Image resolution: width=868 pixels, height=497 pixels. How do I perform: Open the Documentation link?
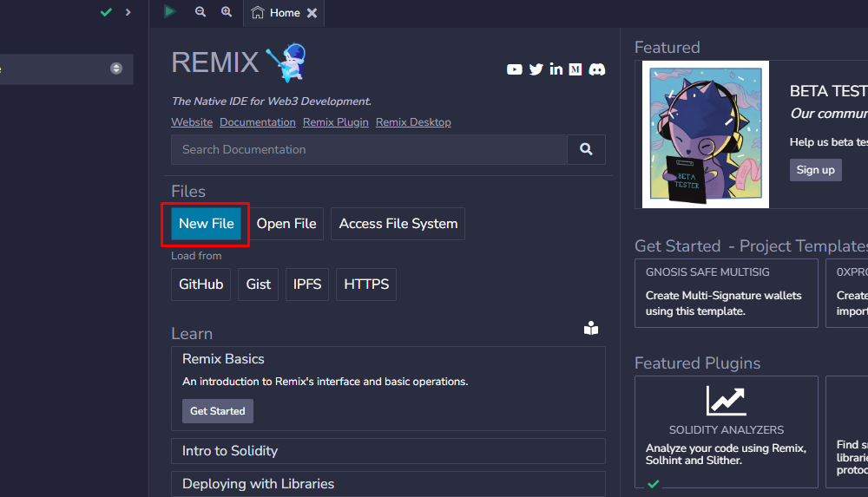258,121
